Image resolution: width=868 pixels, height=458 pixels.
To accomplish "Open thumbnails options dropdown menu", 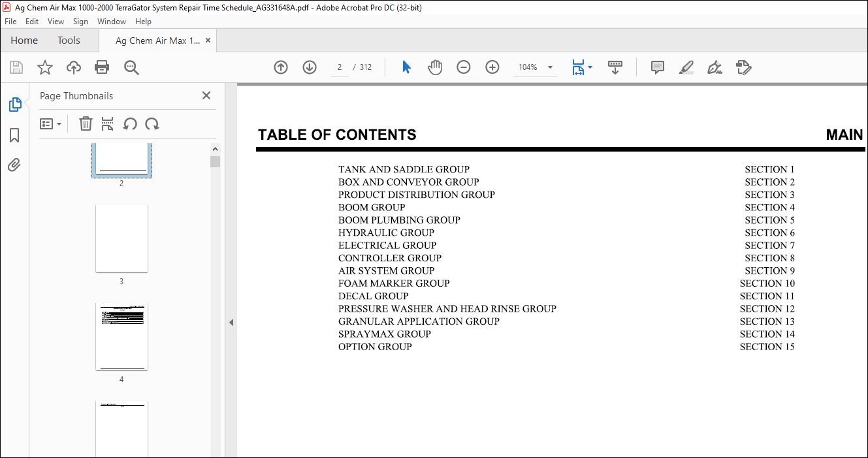I will (50, 123).
